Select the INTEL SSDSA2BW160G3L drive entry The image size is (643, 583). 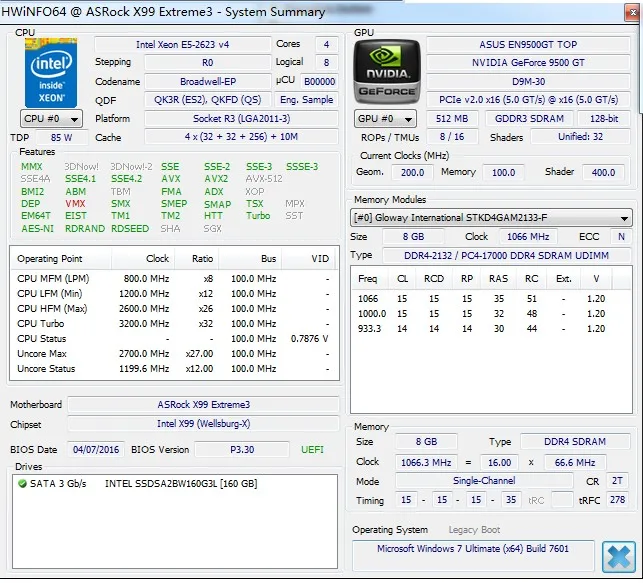(x=181, y=484)
